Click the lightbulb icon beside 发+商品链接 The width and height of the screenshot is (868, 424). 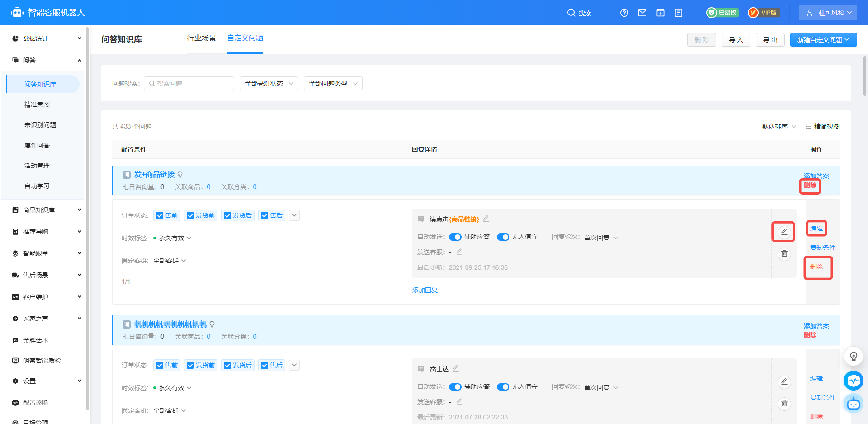coord(180,175)
